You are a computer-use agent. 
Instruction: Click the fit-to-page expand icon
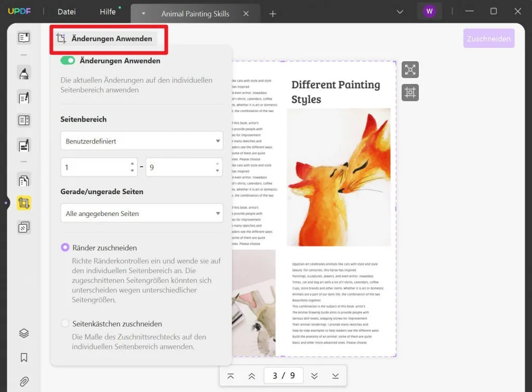click(410, 70)
